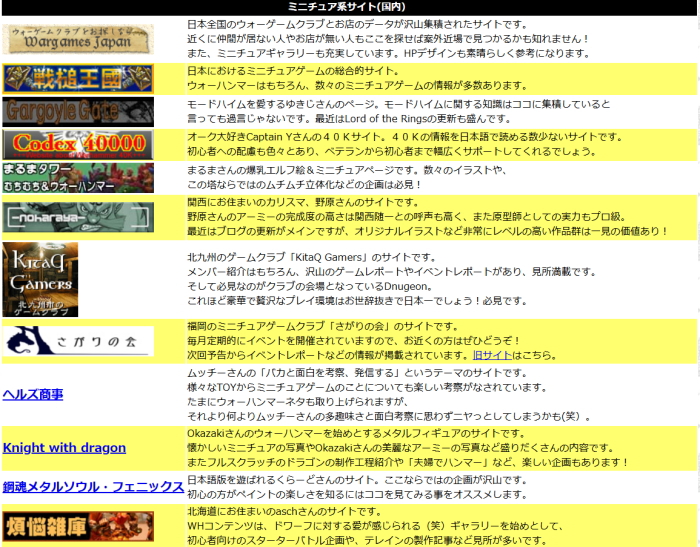The height and width of the screenshot is (547, 700).
Task: Click the 旧サイト link
Action: tap(492, 354)
